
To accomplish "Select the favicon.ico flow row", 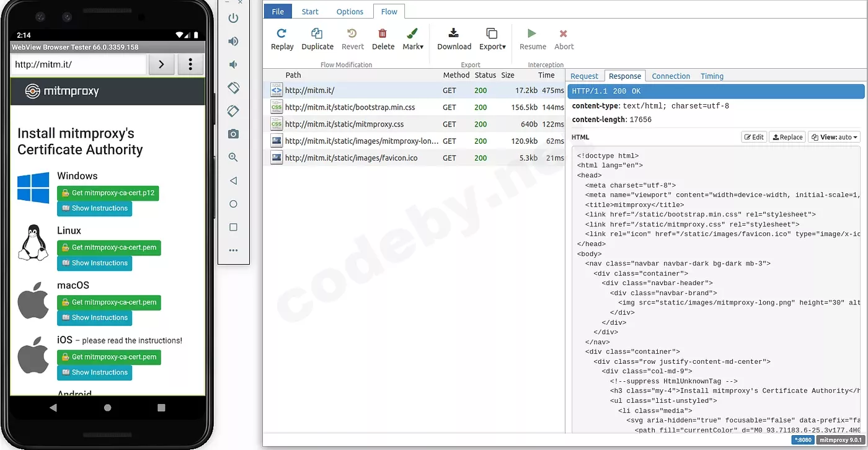I will click(414, 158).
